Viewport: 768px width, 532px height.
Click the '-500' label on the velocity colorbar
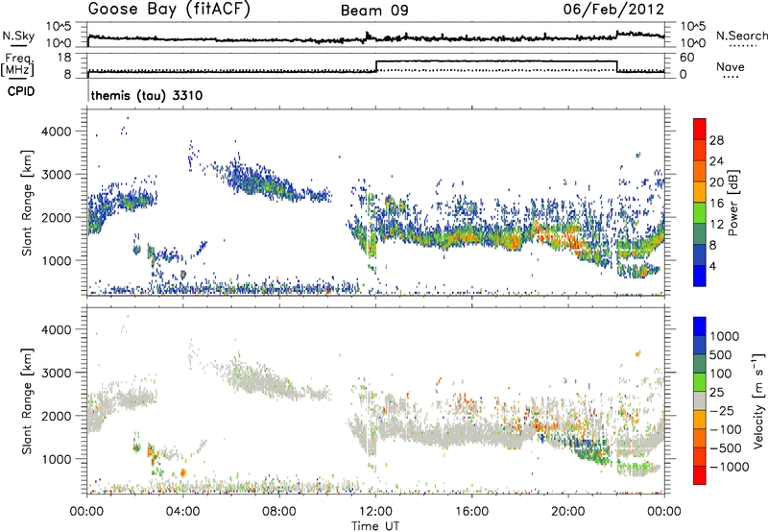[x=726, y=448]
